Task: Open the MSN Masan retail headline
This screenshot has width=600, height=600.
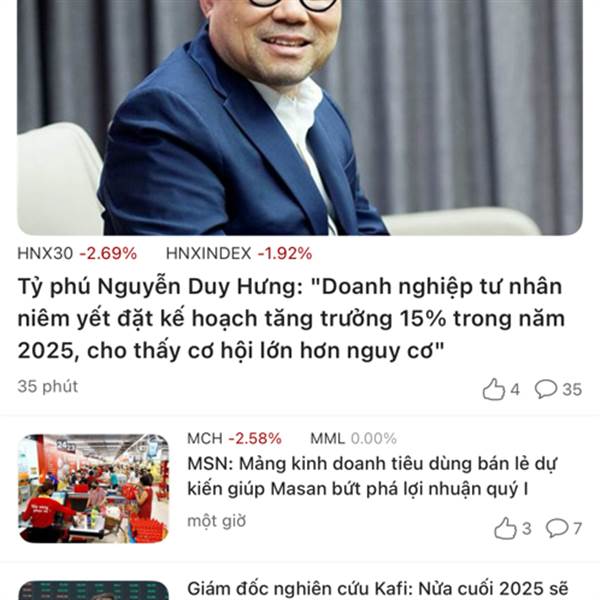Action: 372,476
